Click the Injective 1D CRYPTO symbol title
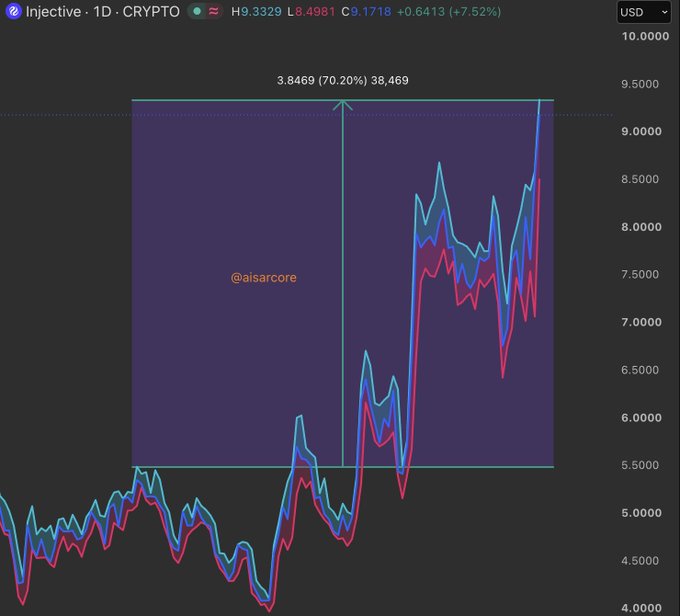 [x=103, y=12]
